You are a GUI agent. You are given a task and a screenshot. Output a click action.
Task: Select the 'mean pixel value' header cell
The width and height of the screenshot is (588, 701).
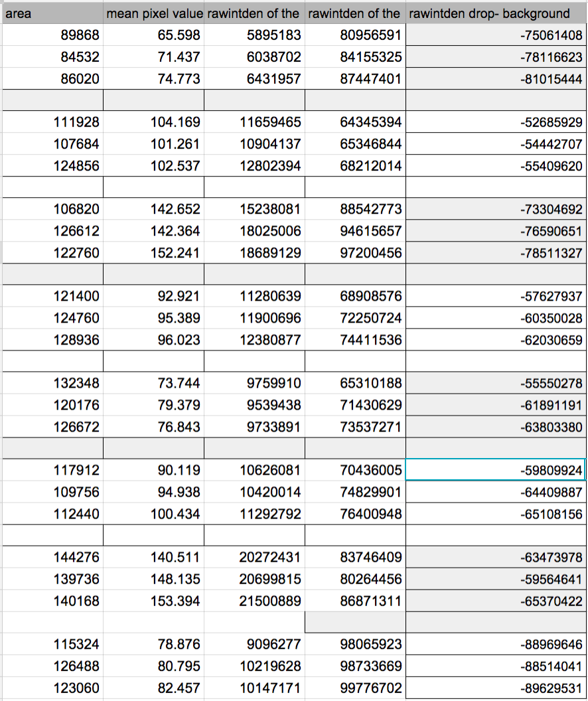154,13
